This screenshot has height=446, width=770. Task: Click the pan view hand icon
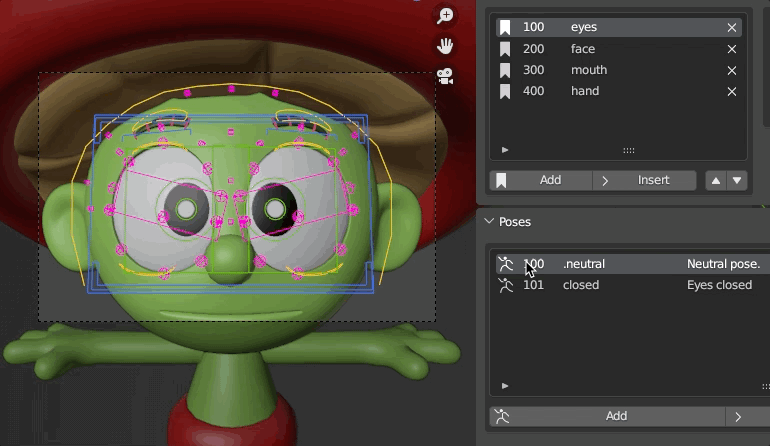point(445,46)
